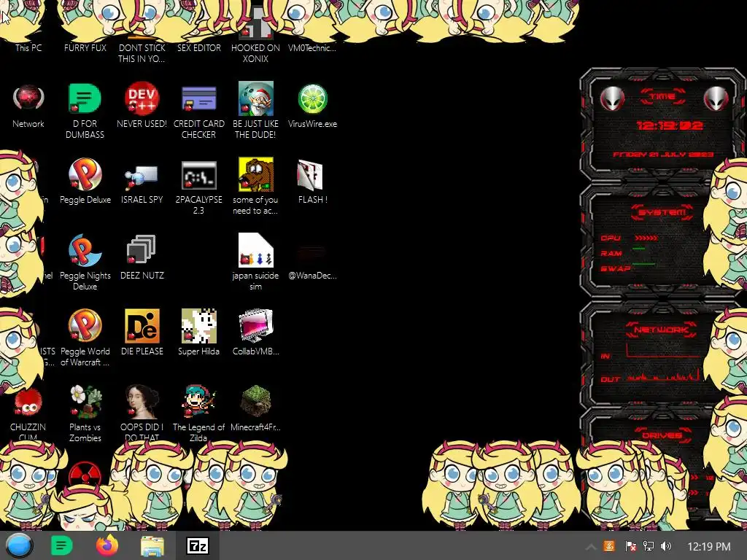Open the flag tray icon with red X
747x560 pixels.
coord(630,546)
